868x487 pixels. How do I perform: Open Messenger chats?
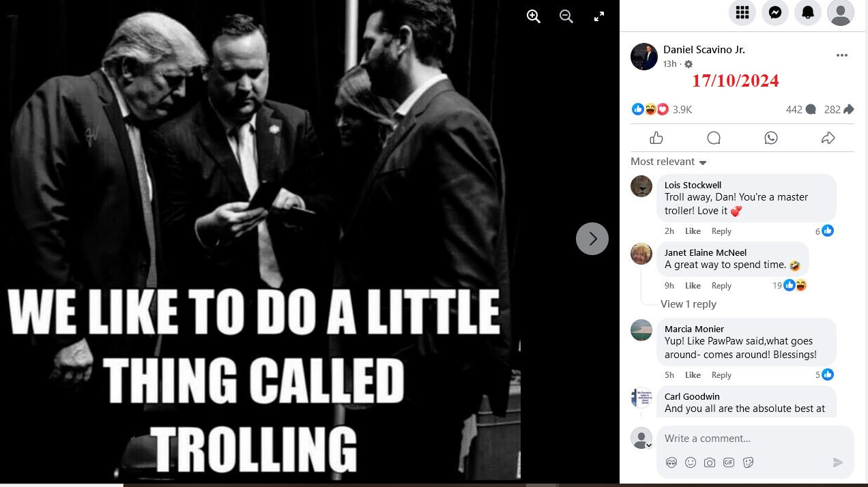(x=775, y=12)
